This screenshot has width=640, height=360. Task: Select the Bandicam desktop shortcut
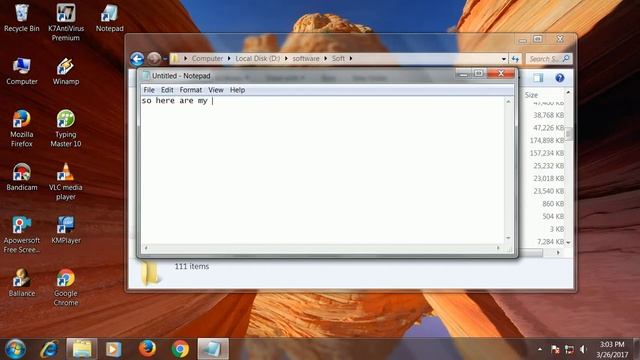click(x=22, y=177)
